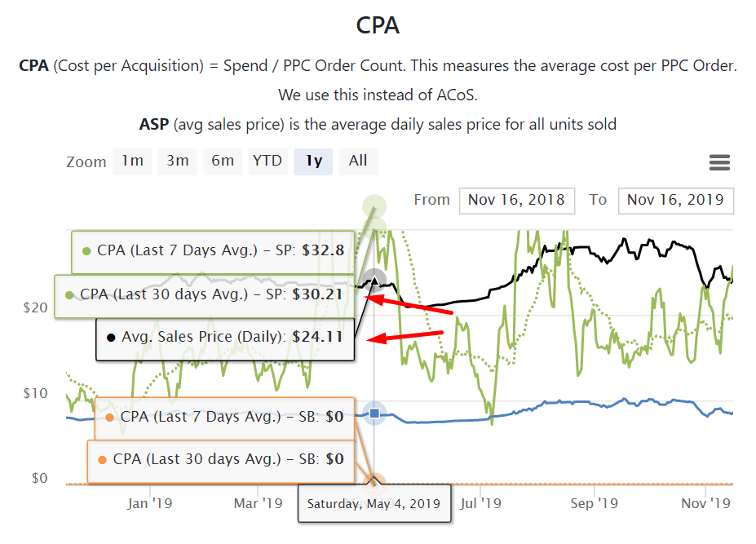Click the green dot in the CPA 7 Days SP tooltip

86,251
